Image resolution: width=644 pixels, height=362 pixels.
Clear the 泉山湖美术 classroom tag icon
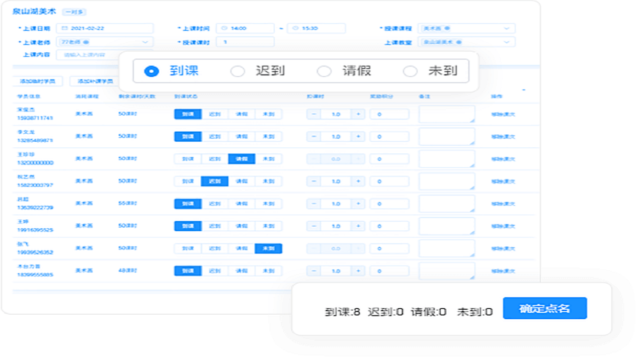(x=458, y=42)
